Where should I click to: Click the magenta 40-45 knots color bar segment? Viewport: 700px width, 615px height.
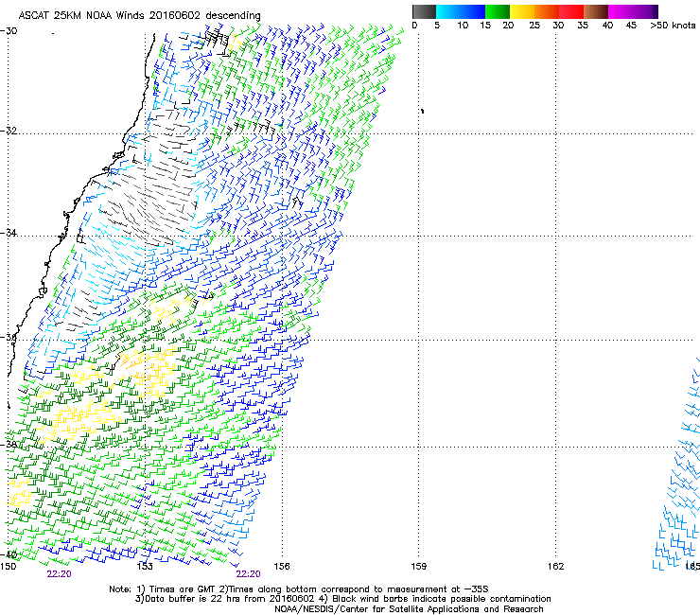tap(621, 11)
